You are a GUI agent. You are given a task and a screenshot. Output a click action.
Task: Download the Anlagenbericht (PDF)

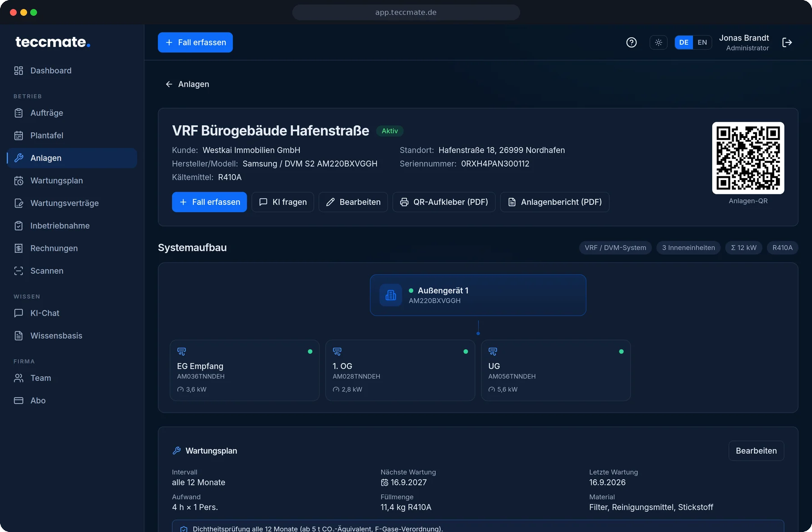pyautogui.click(x=555, y=202)
